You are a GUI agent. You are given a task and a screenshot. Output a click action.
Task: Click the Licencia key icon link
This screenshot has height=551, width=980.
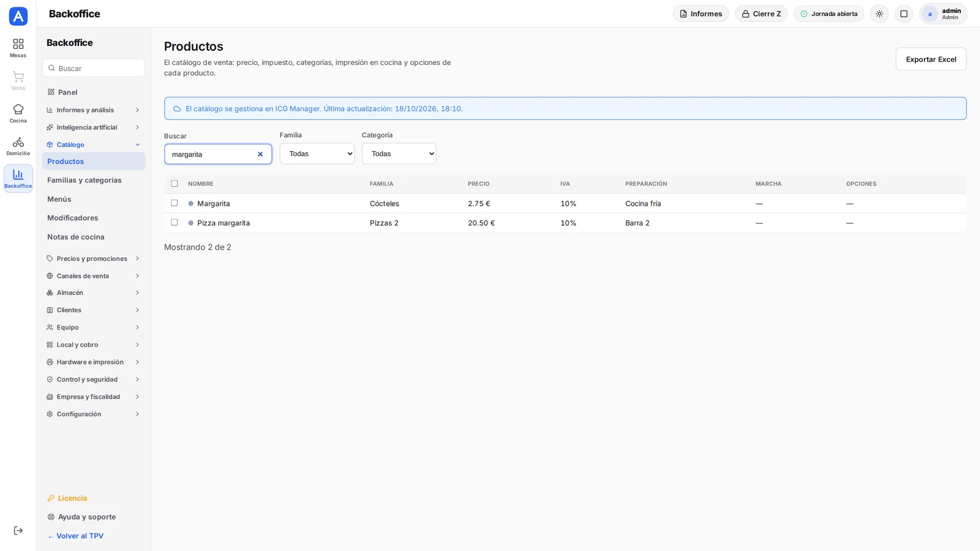tap(67, 498)
